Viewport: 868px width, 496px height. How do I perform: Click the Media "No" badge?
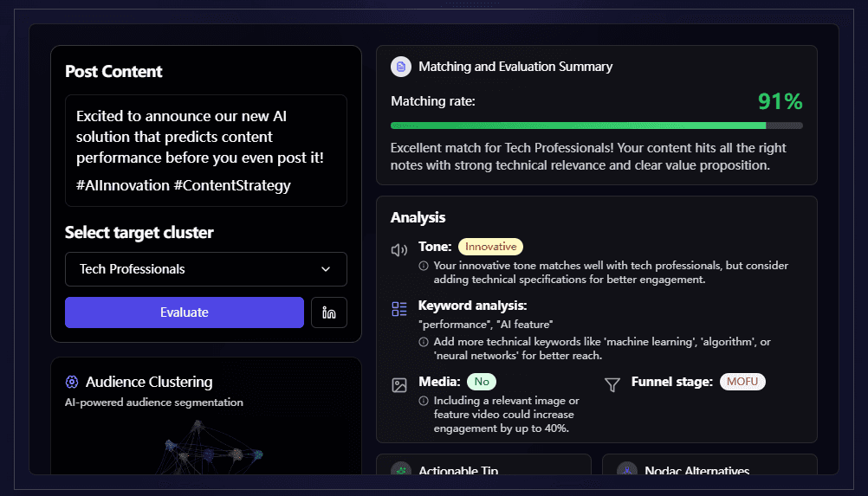tap(482, 382)
